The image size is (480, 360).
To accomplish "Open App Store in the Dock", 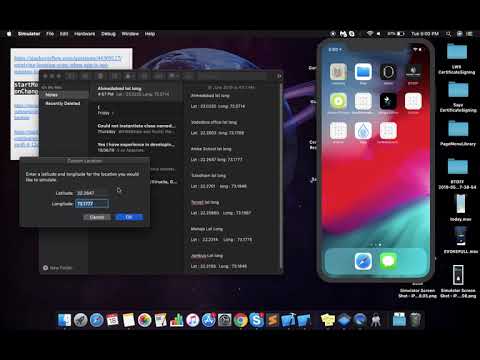I will pos(209,320).
